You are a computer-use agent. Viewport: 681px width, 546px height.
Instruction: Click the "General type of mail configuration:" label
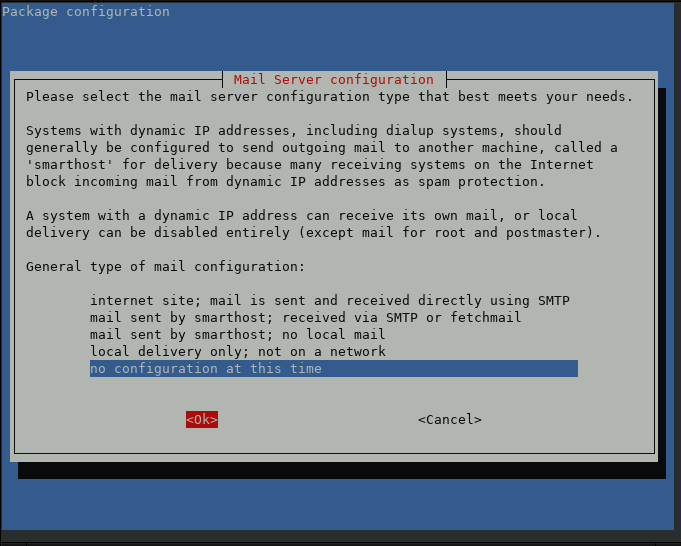click(x=165, y=267)
